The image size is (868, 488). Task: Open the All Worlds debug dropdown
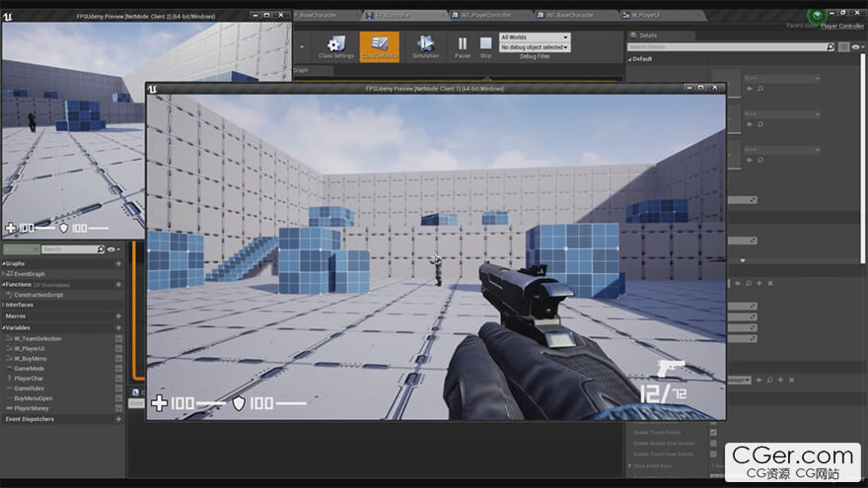[x=535, y=37]
